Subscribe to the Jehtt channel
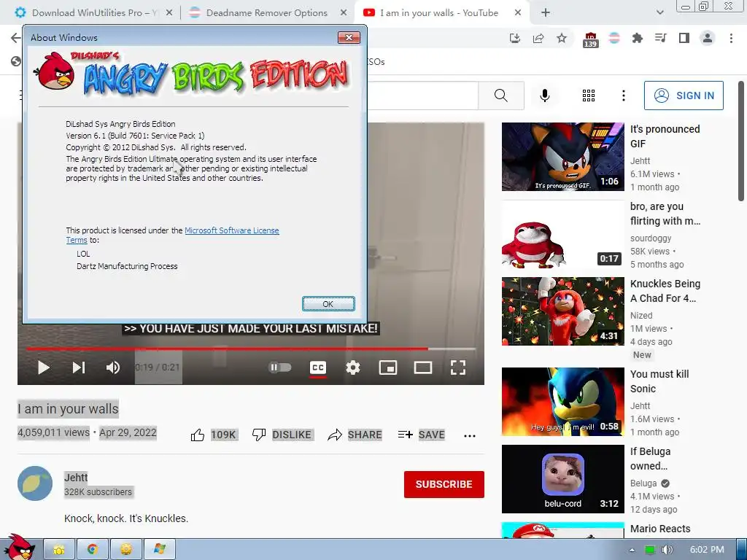747x560 pixels. click(444, 484)
